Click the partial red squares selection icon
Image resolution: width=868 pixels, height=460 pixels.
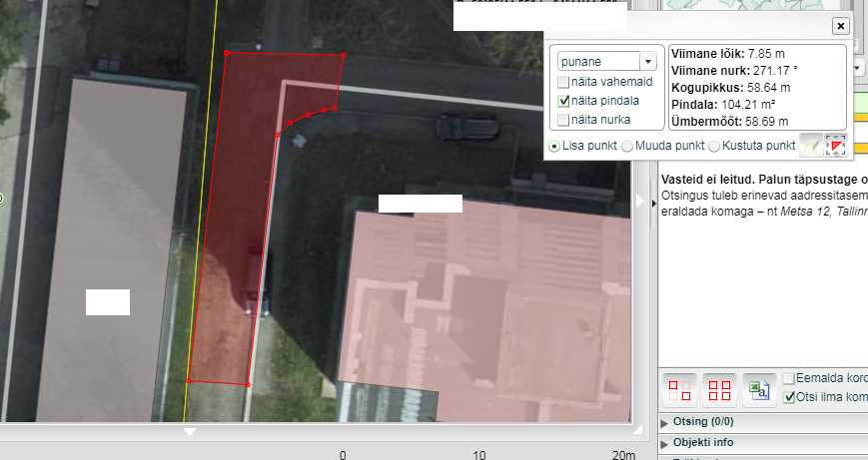[678, 389]
